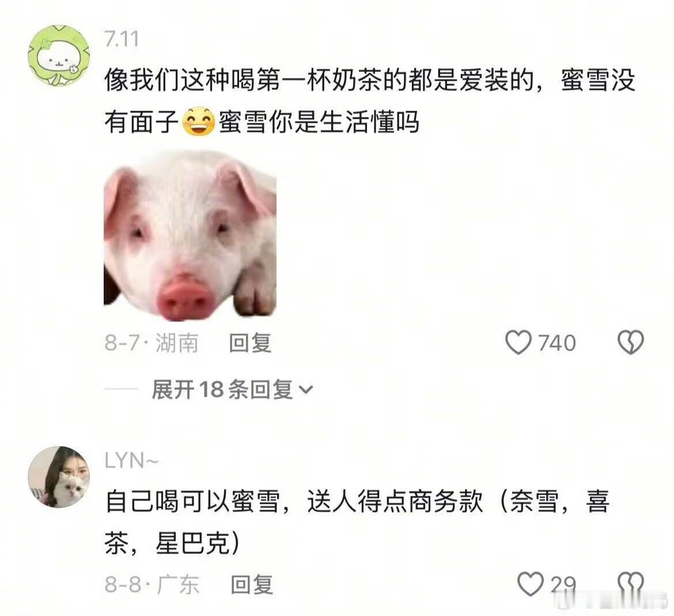The width and height of the screenshot is (674, 616).
Task: Open the green bunny avatar profile
Action: tap(59, 55)
